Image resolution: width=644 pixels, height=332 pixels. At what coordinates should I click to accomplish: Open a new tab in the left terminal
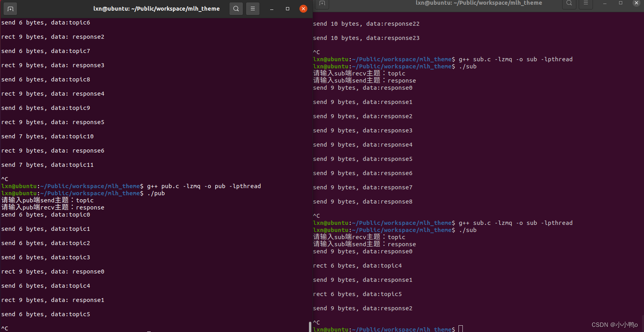tap(10, 9)
